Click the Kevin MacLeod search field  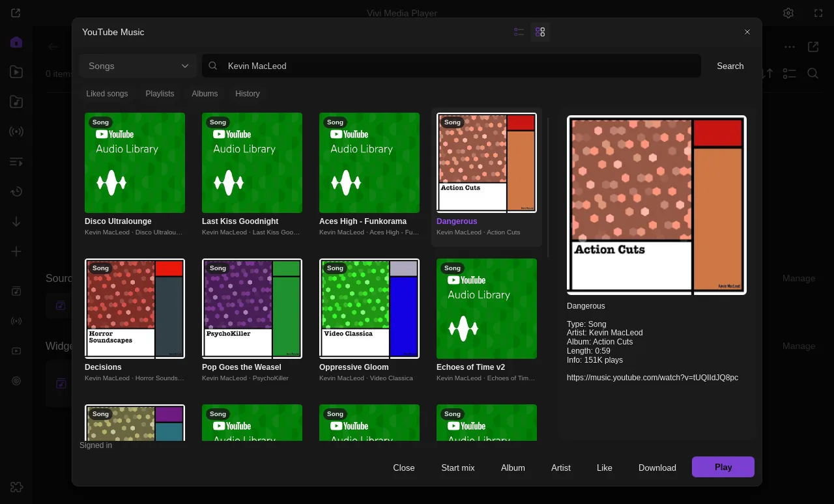click(452, 66)
